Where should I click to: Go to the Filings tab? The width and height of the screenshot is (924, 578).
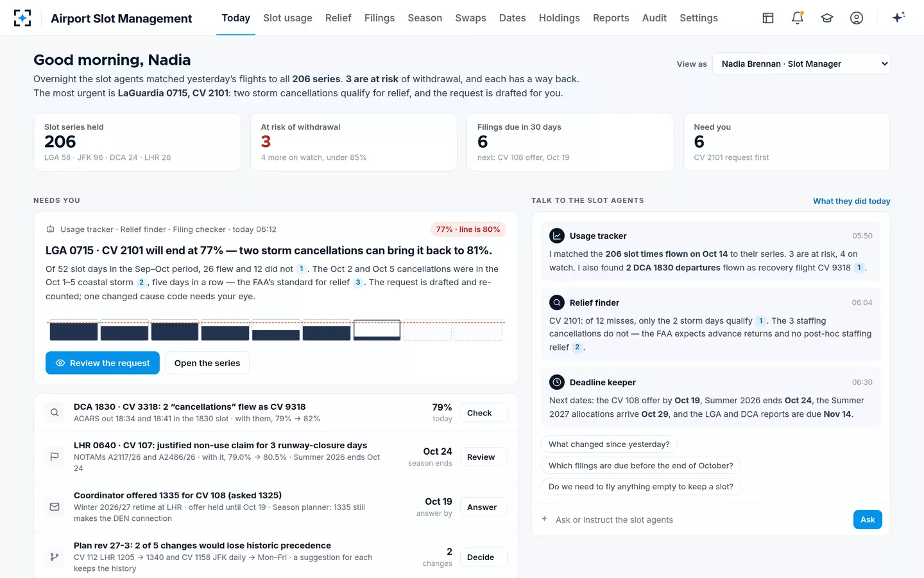click(x=379, y=18)
